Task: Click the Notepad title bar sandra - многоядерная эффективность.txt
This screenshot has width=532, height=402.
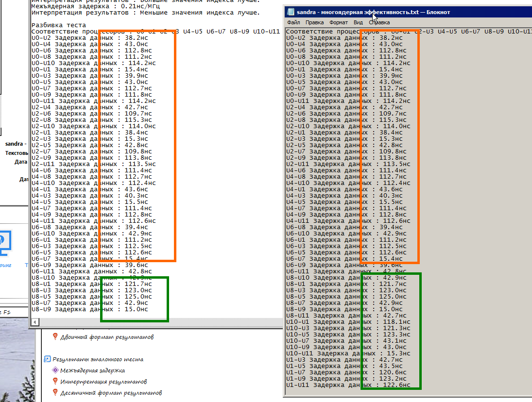Action: 373,12
